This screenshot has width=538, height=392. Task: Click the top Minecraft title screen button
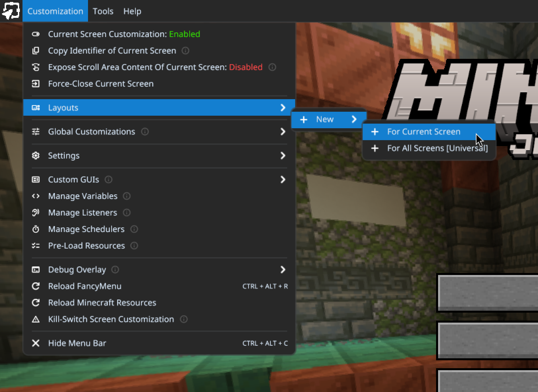(487, 293)
